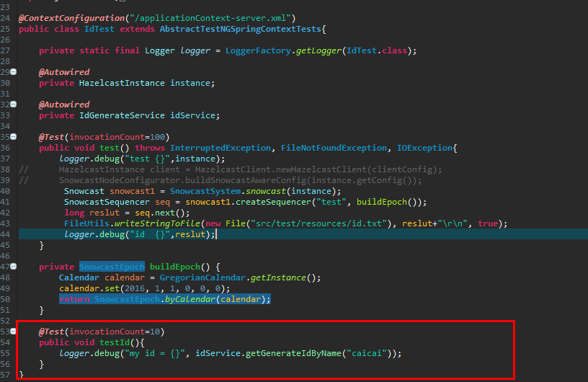The image size is (588, 382).
Task: Click the "test {}" string on line 37
Action: pos(147,159)
